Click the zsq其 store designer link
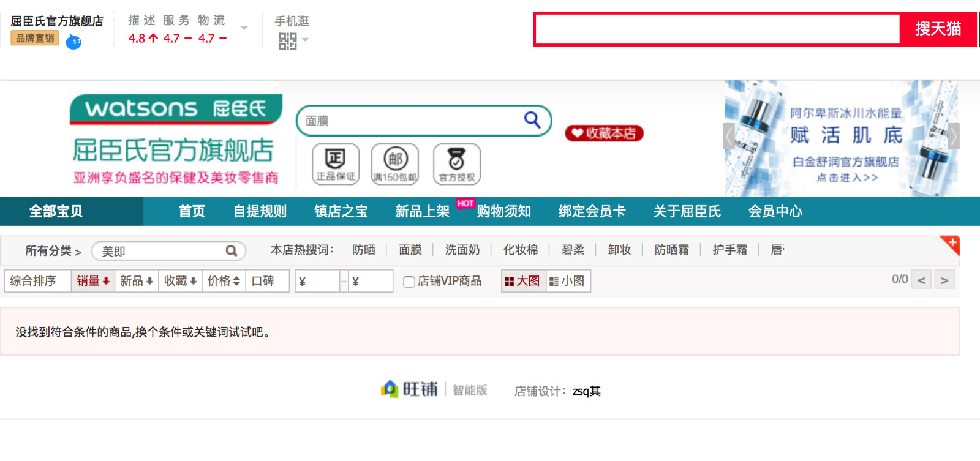Screen dimensions: 980x461 (x=587, y=391)
